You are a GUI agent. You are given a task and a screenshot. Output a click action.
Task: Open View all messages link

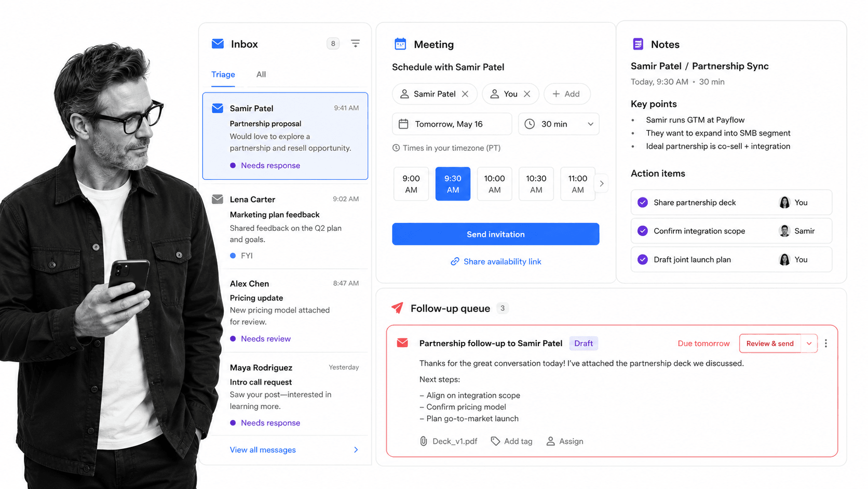(x=263, y=450)
